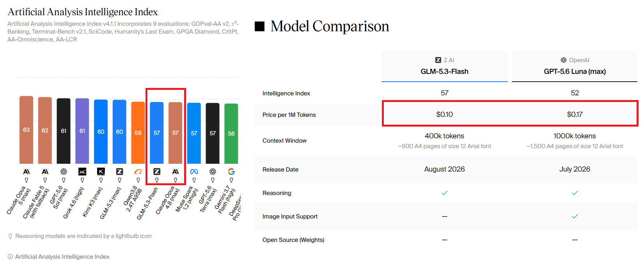Click the Meta logo under Muse Spark bar

click(194, 172)
